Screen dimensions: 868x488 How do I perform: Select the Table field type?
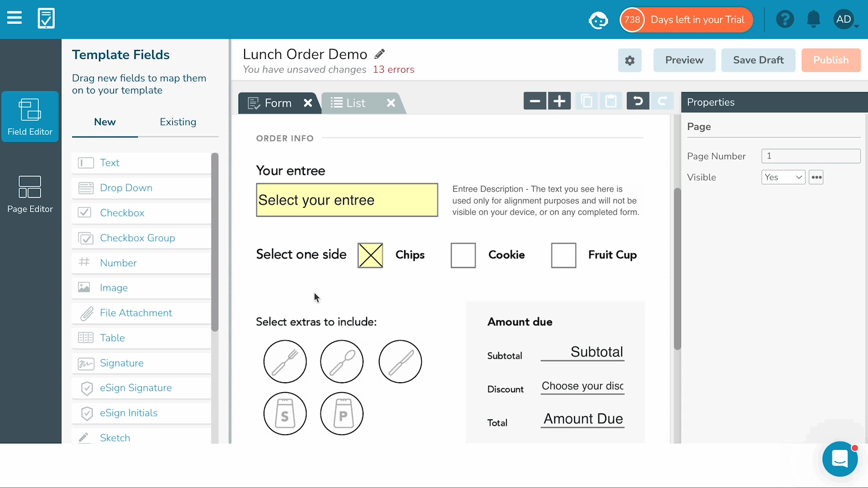(x=142, y=338)
